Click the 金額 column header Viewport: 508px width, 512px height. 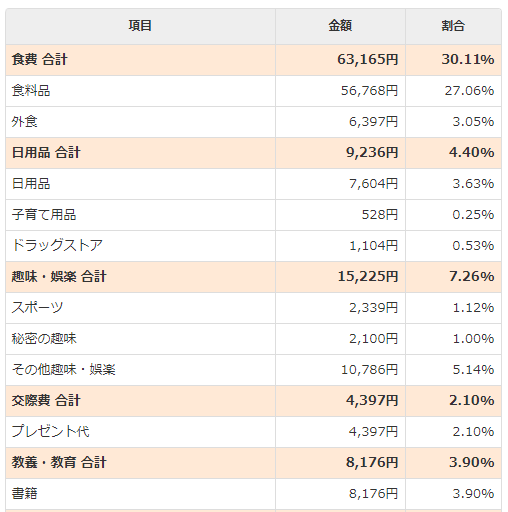click(340, 26)
